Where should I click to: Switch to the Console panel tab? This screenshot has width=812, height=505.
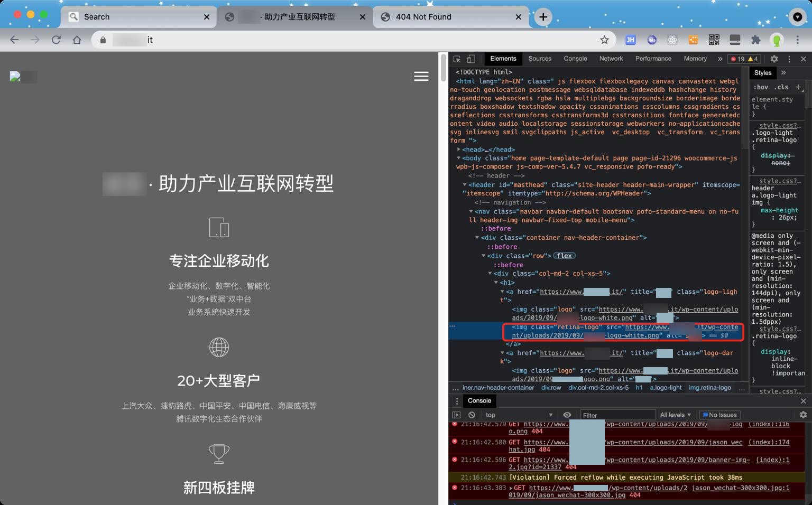pos(575,59)
